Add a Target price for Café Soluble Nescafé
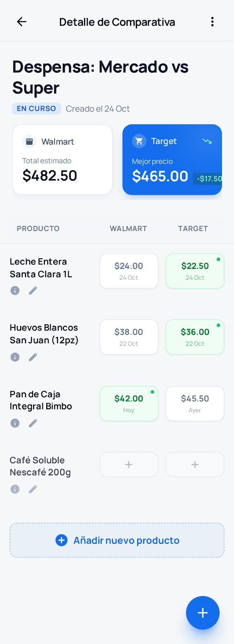The width and height of the screenshot is (234, 644). tap(195, 464)
